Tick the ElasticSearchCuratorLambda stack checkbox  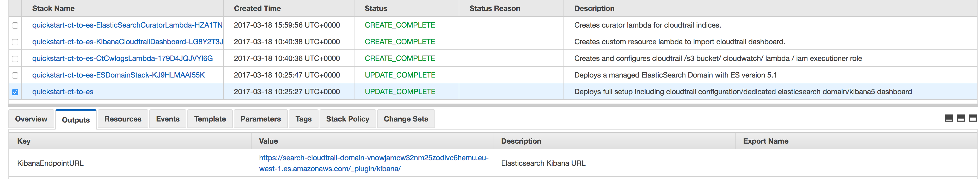15,25
